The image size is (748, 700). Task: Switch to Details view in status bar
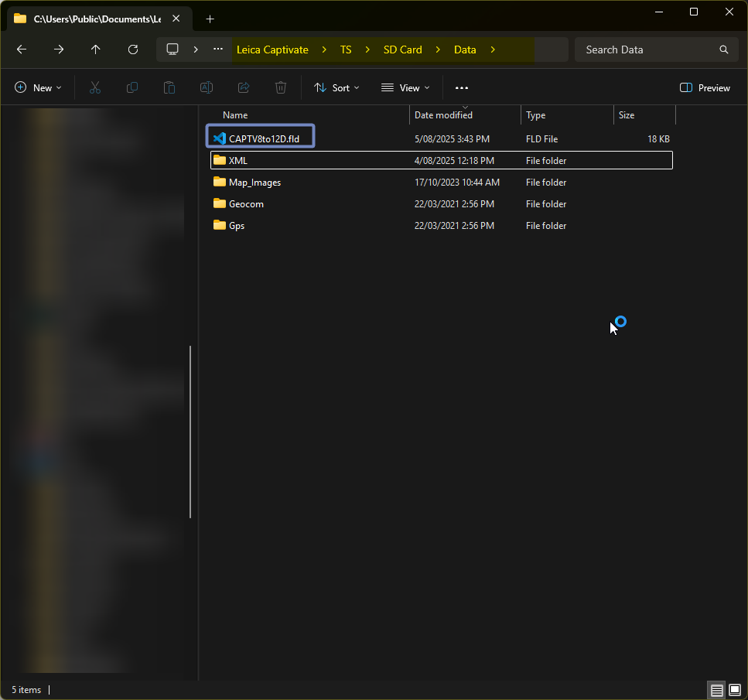point(717,689)
